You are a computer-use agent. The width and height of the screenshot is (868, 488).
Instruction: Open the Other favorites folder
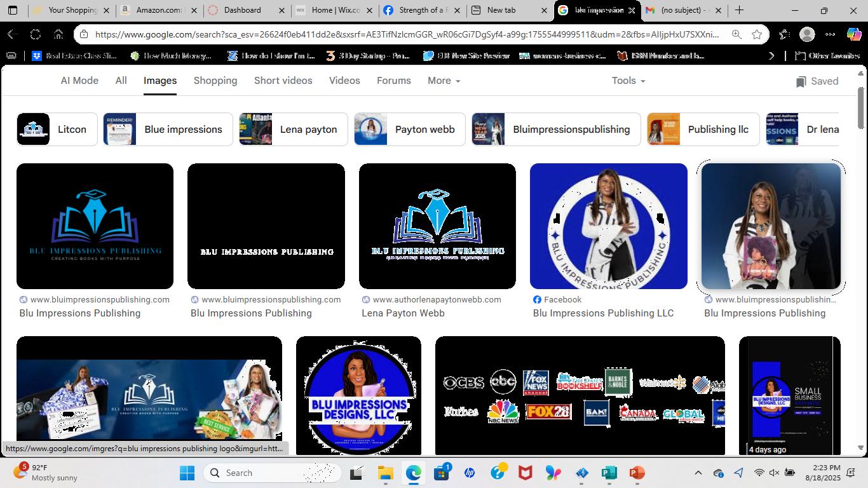click(827, 56)
